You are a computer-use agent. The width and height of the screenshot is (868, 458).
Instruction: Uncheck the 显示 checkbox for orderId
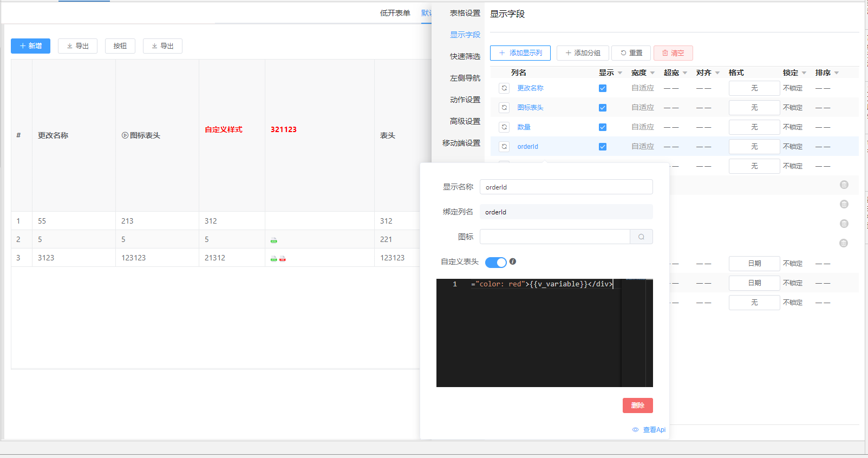point(603,147)
